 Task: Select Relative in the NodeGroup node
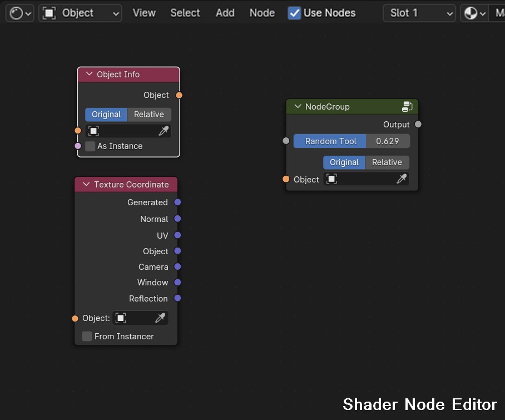coord(387,162)
